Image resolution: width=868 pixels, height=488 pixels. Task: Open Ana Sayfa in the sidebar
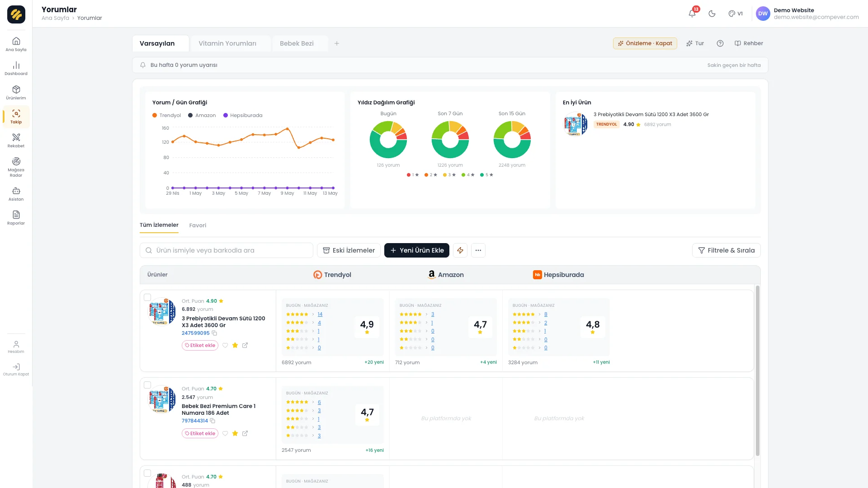(x=16, y=44)
